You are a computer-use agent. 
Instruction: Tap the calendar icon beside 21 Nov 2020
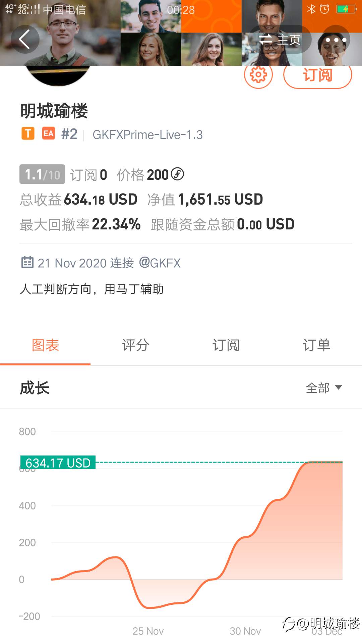27,262
